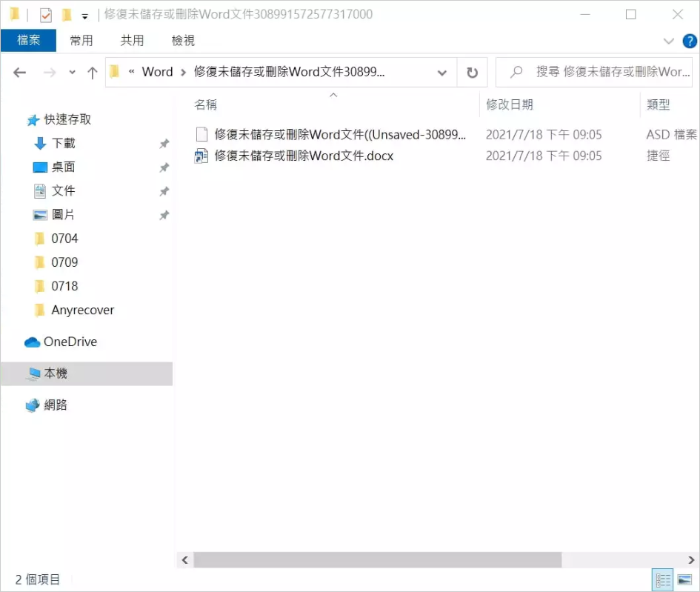Viewport: 700px width, 592px height.
Task: Click the network icon for 網路
Action: click(x=33, y=405)
